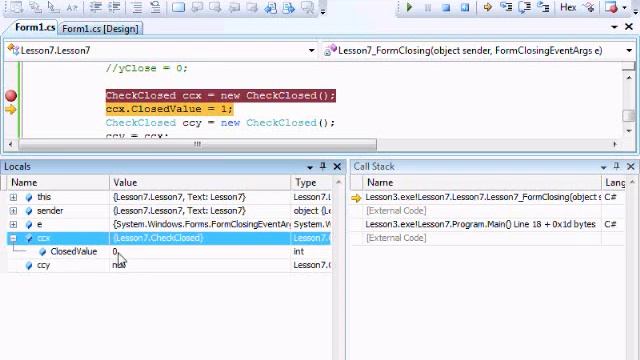640x360 pixels.
Task: Click the Step Out icon
Action: point(543,7)
